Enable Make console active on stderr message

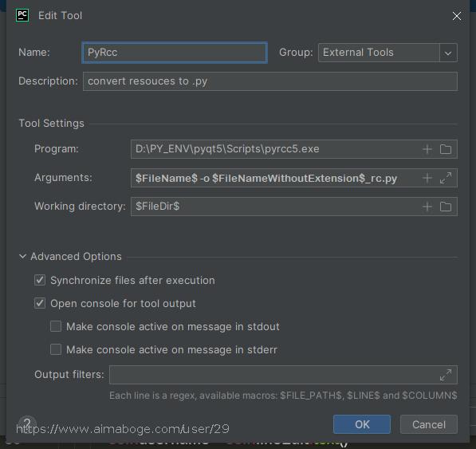tap(56, 349)
